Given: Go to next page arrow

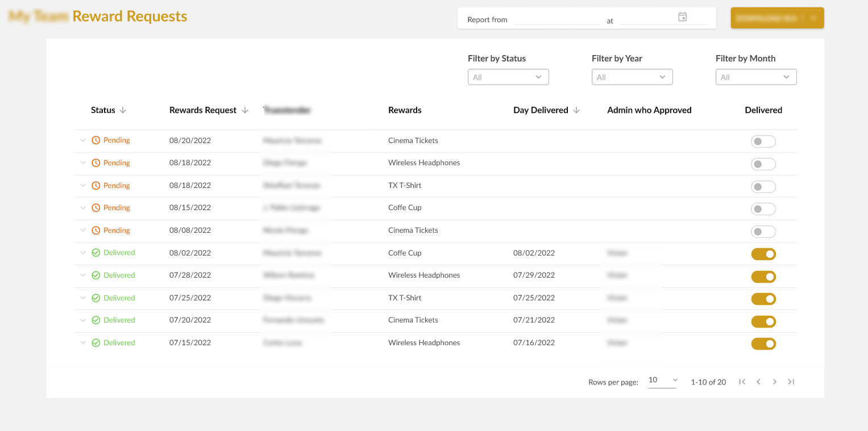Looking at the screenshot, I should coord(774,382).
